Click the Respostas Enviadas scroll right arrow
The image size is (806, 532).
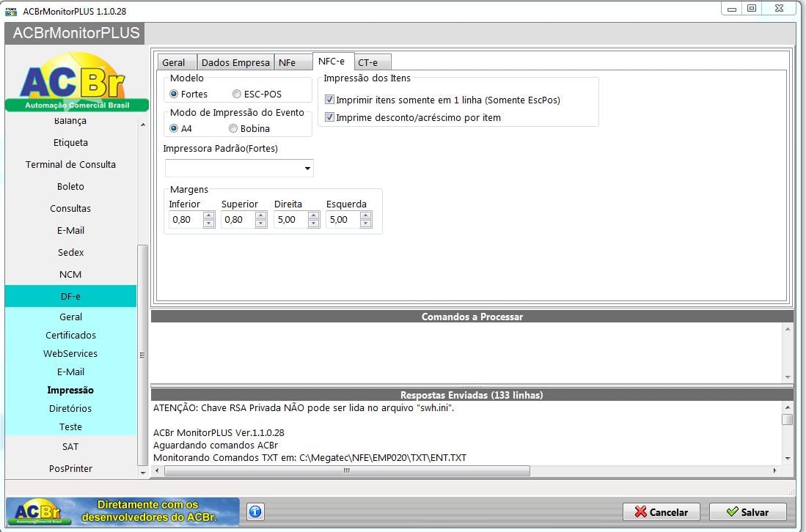pos(774,470)
